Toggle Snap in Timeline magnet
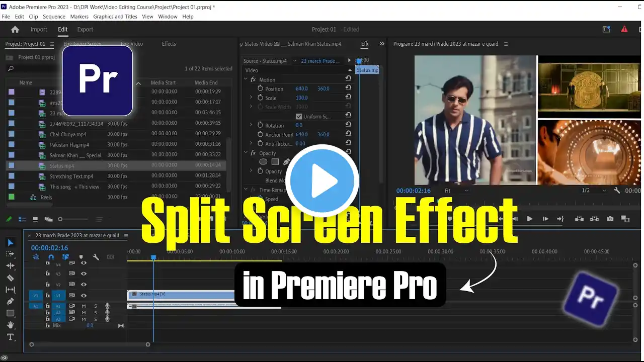The width and height of the screenshot is (644, 362). pos(51,257)
